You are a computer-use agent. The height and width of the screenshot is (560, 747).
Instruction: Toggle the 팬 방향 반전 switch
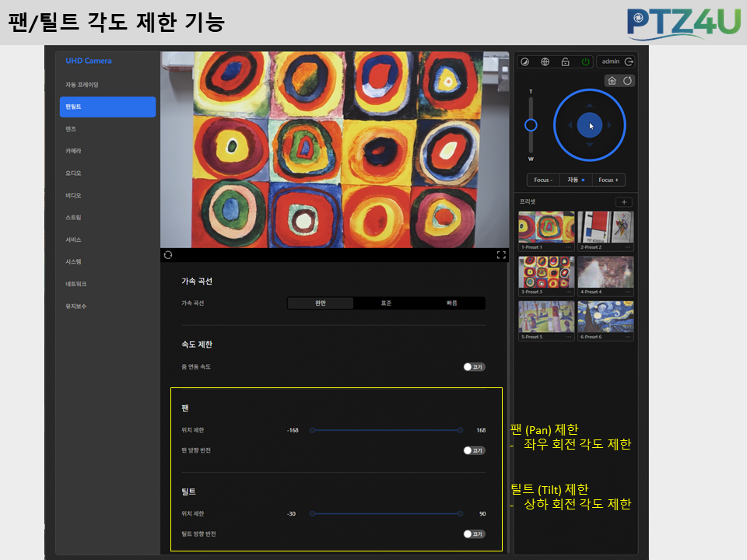pyautogui.click(x=474, y=450)
